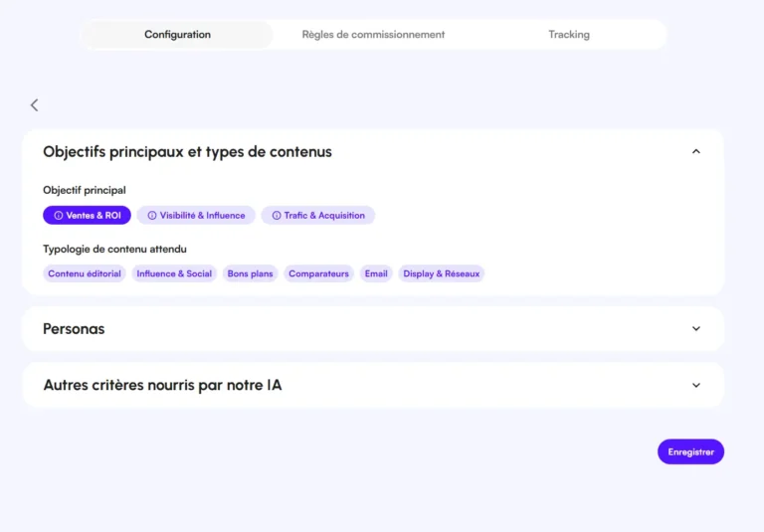Click the Objectifs principaux et types de contenus heading

click(x=188, y=152)
